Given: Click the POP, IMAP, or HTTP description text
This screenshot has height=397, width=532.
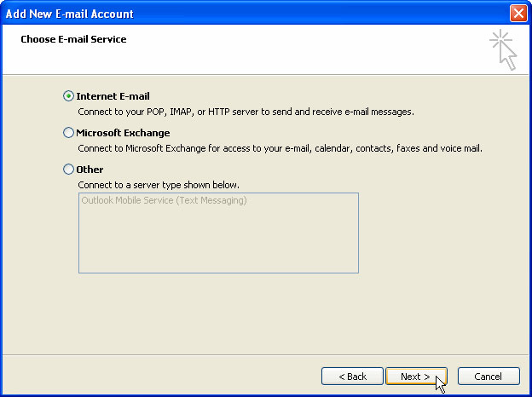Looking at the screenshot, I should pos(246,112).
